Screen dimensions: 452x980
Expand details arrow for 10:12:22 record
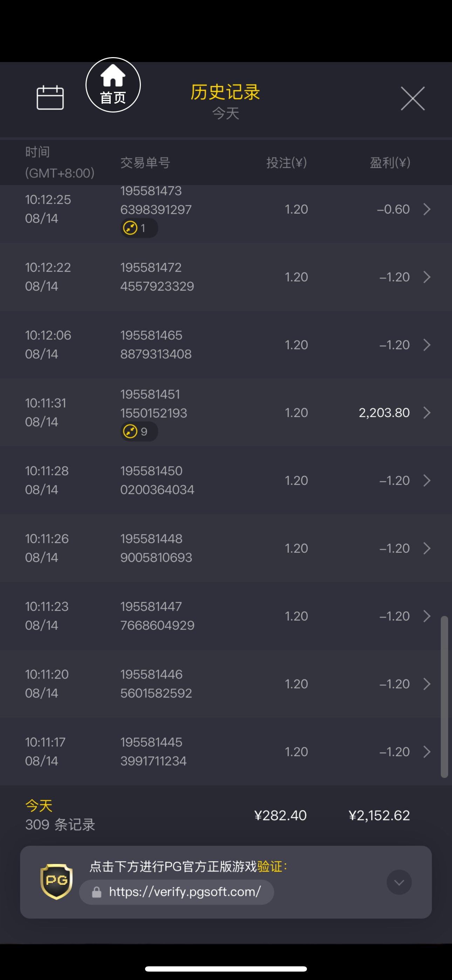(427, 277)
